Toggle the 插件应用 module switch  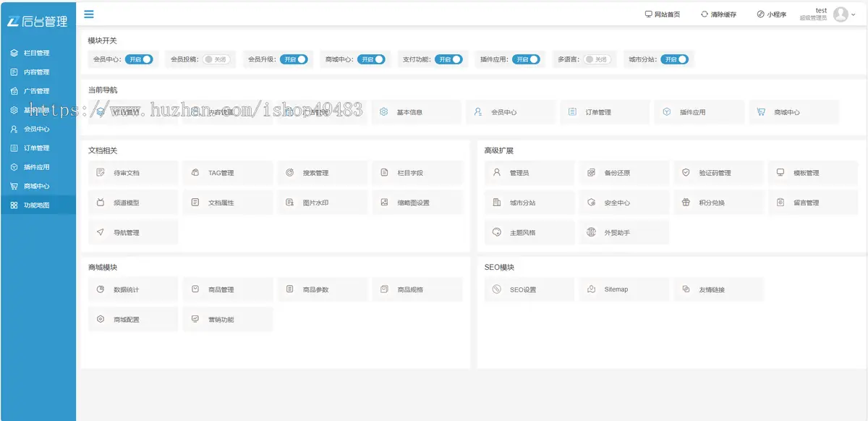point(526,59)
